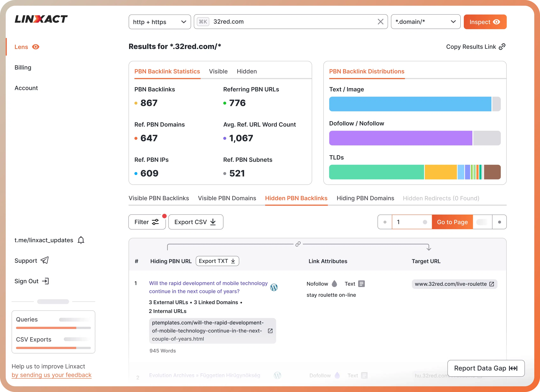Screen dimensions: 540x392
Task: Click the Support paper plane icon
Action: (x=44, y=260)
